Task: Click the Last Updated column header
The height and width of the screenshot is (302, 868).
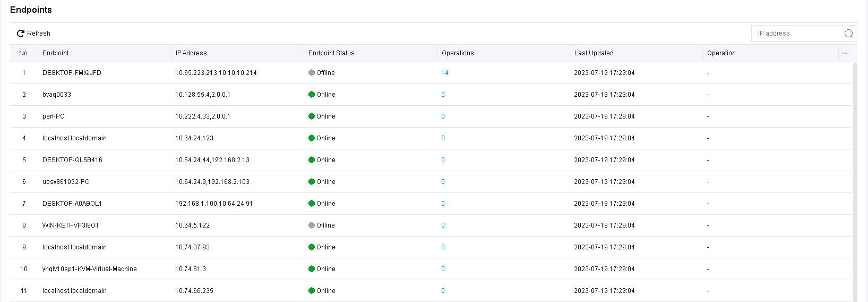Action: [x=594, y=53]
